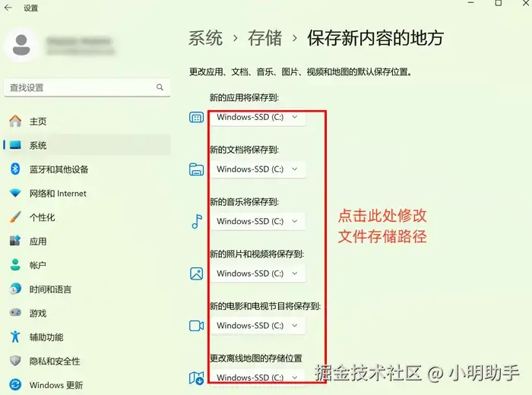Select 系统 in the sidebar
This screenshot has height=395, width=532.
pos(87,145)
